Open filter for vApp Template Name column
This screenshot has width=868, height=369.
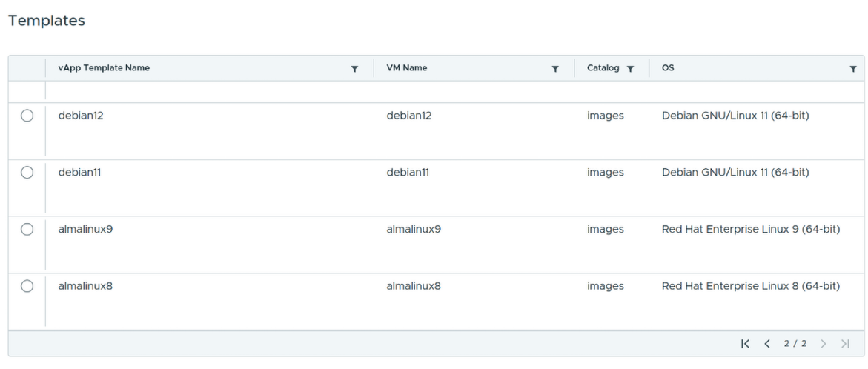(355, 69)
